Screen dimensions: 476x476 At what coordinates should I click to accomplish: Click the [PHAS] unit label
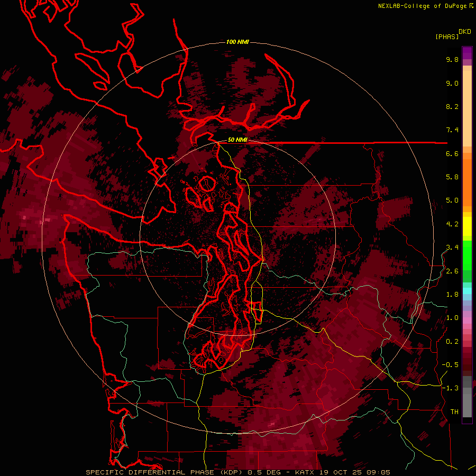tap(447, 37)
